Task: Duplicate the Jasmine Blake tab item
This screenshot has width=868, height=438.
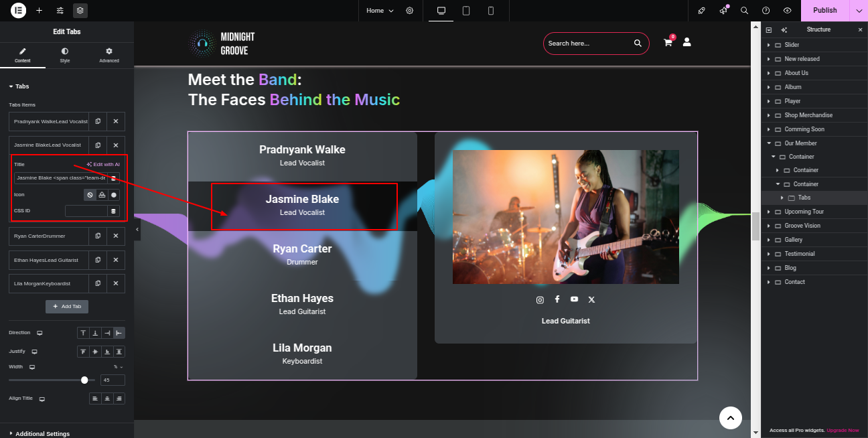Action: (98, 145)
